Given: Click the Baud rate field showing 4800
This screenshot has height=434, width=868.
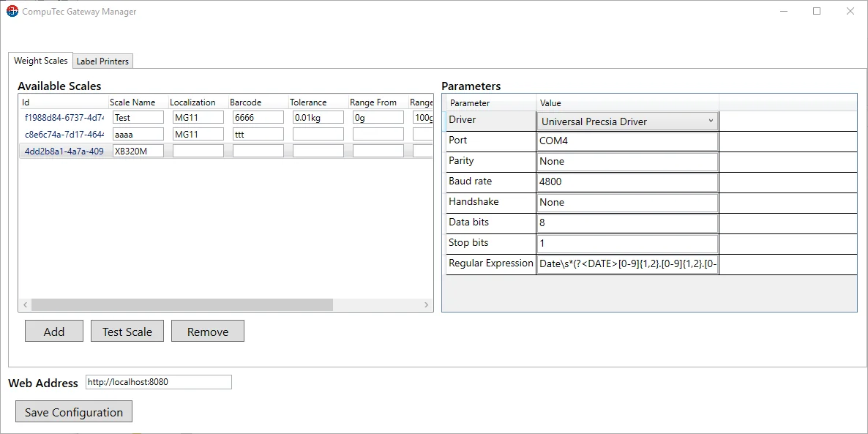Looking at the screenshot, I should pos(627,182).
